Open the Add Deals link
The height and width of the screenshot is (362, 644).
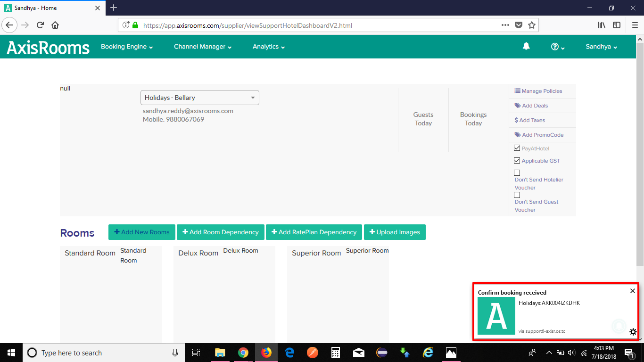click(x=531, y=106)
